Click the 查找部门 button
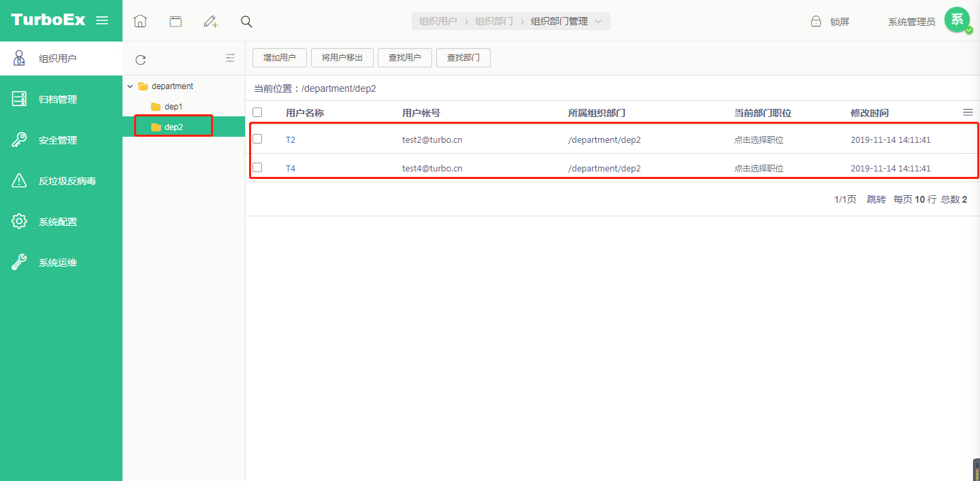 tap(463, 58)
